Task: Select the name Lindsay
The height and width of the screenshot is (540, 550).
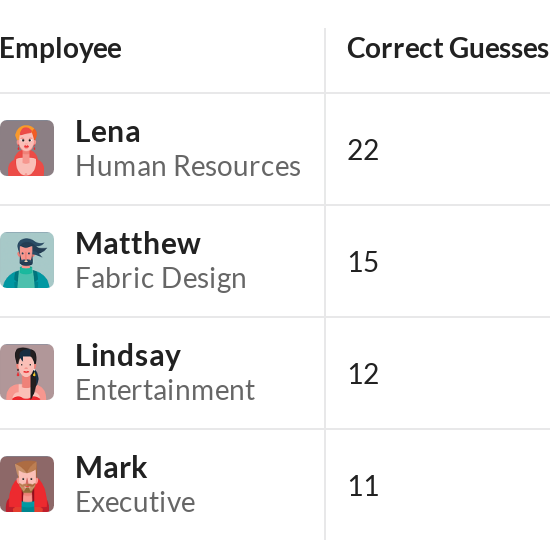Action: pos(128,356)
